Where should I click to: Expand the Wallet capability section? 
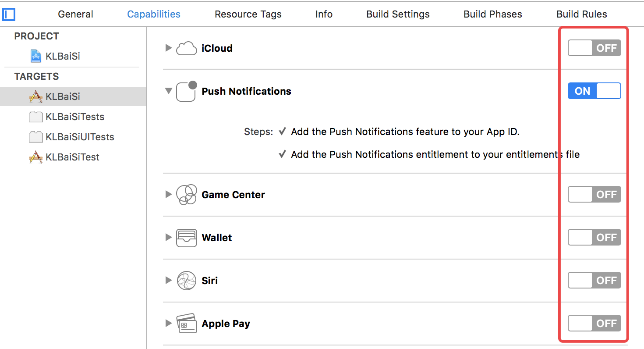click(x=168, y=238)
